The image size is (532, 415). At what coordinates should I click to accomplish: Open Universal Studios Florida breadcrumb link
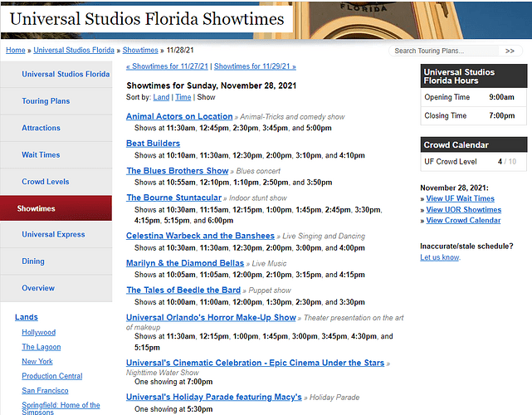(x=75, y=51)
